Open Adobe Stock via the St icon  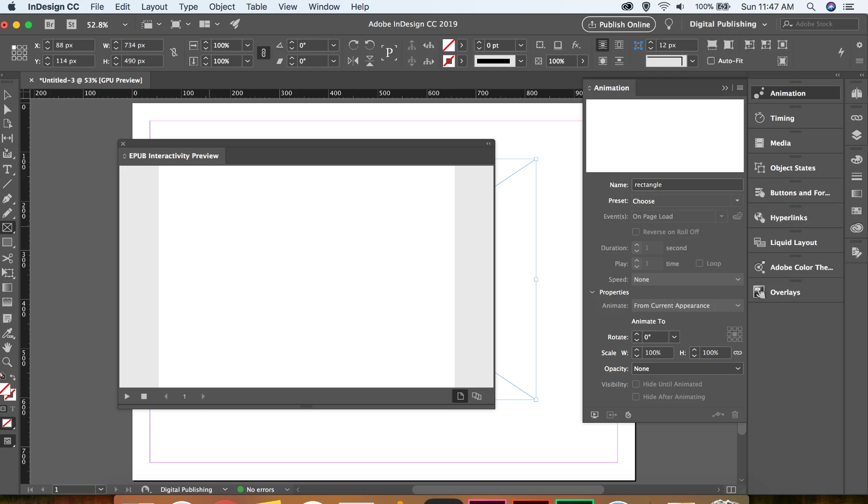point(71,24)
